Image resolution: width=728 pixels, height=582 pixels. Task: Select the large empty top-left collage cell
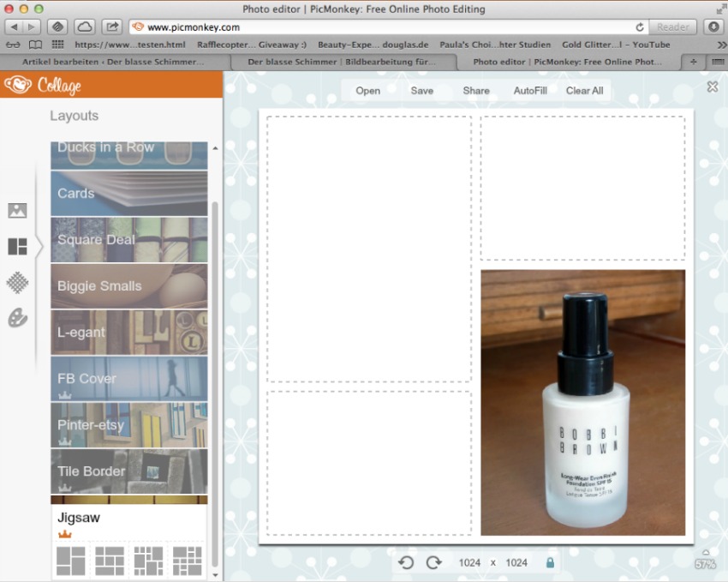pyautogui.click(x=369, y=249)
